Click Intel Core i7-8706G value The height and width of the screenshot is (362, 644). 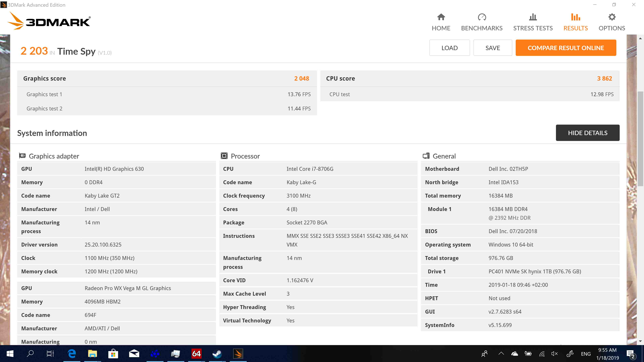(x=310, y=169)
